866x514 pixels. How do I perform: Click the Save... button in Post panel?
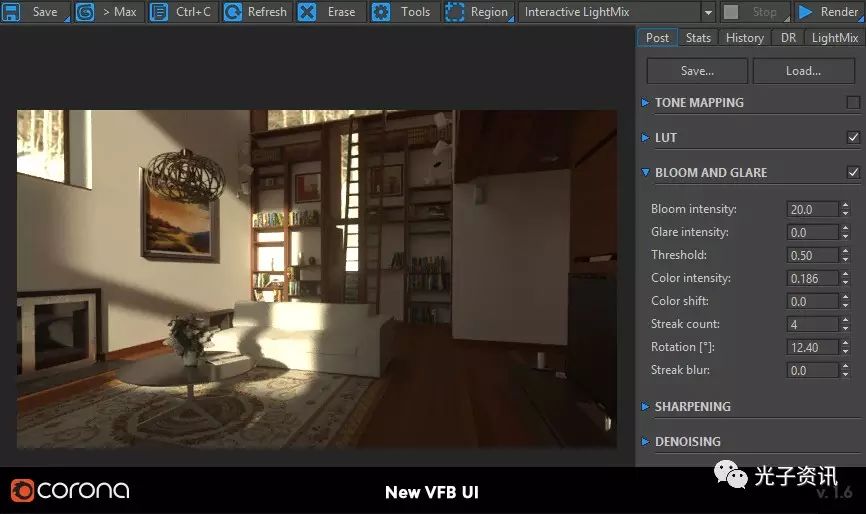pyautogui.click(x=697, y=71)
